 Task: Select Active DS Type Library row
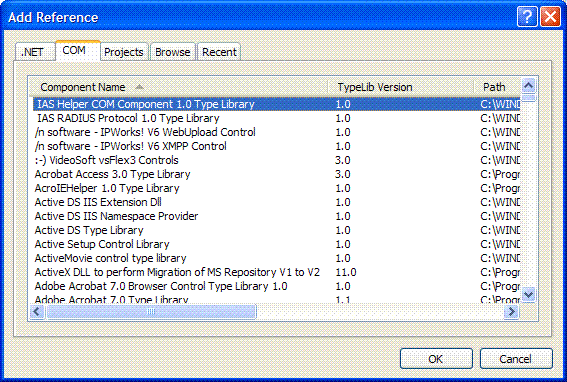click(276, 230)
